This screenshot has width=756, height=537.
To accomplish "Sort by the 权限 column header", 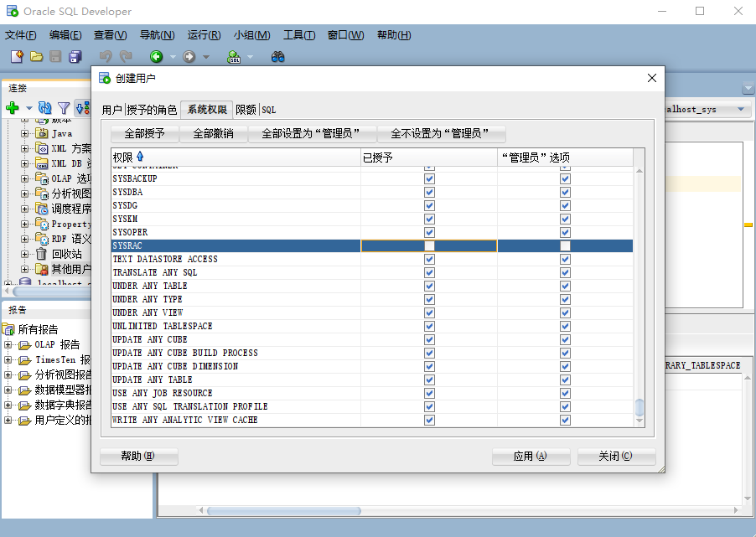I will (236, 157).
